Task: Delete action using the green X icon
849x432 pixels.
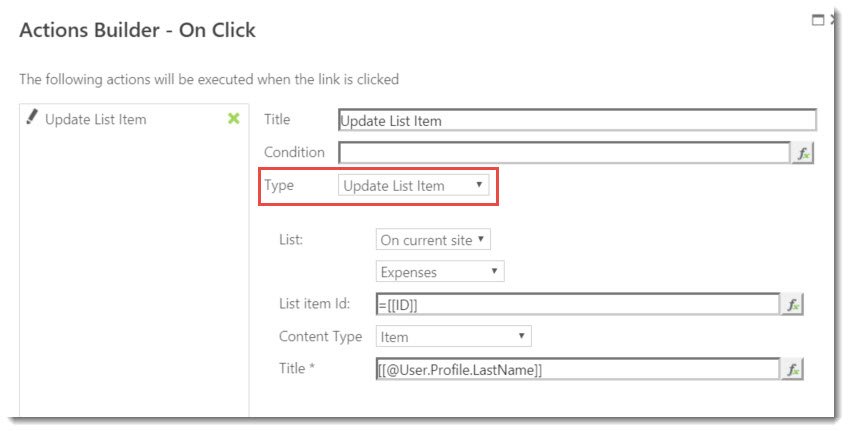Action: click(233, 118)
